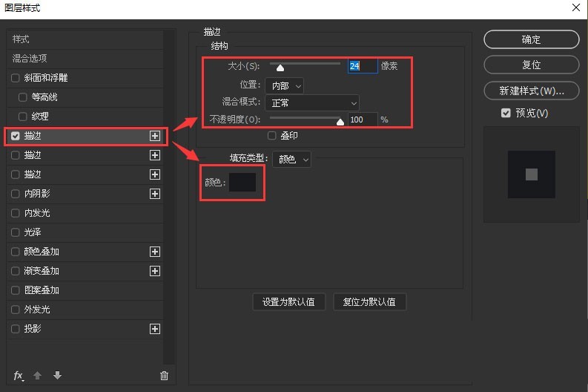Open the 混合模式 dropdown showing 正常
The width and height of the screenshot is (588, 392).
(312, 103)
